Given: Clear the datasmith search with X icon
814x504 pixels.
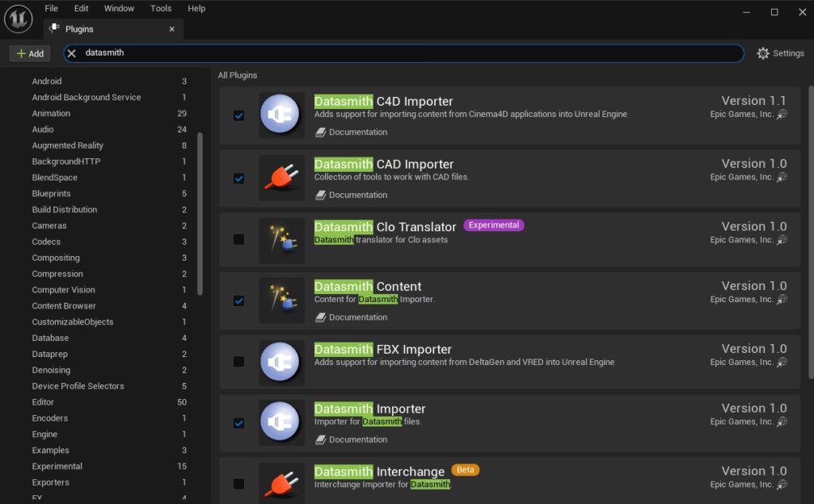Looking at the screenshot, I should click(x=72, y=53).
